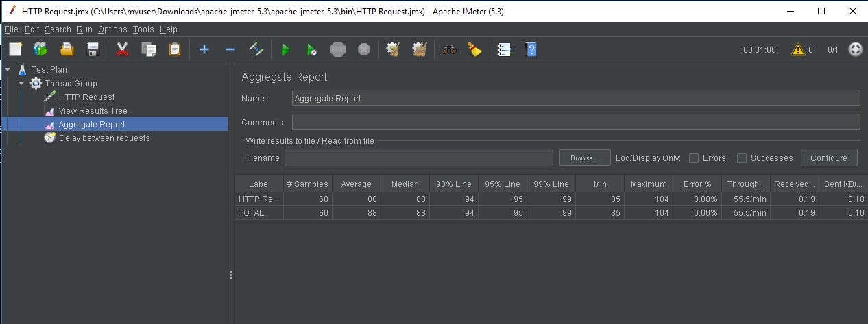Collapse the Thread Group tree node arrow
868x324 pixels.
21,83
